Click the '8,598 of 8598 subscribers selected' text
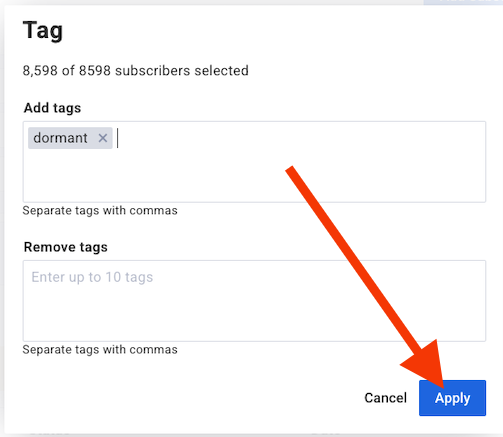The width and height of the screenshot is (503, 437). (x=135, y=71)
